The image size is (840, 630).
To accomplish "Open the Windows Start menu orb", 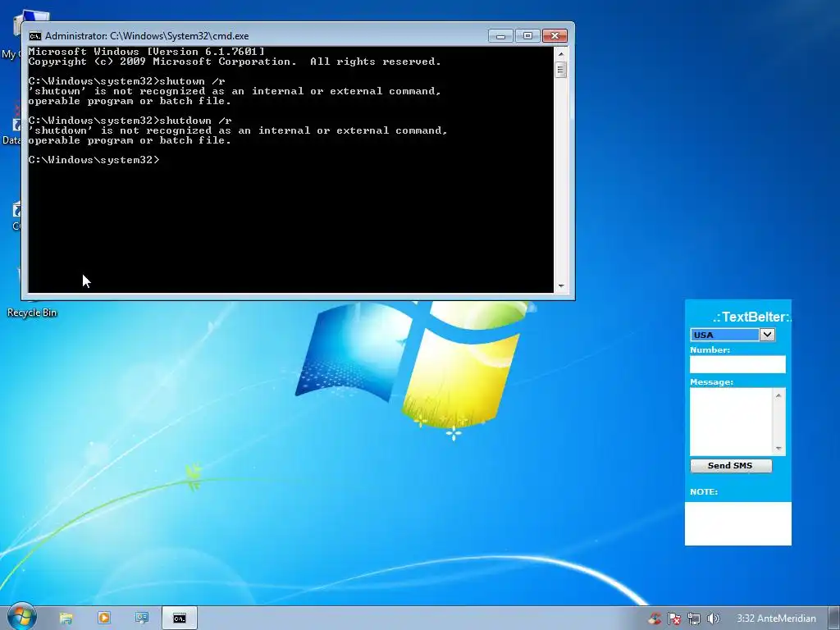I will click(21, 617).
